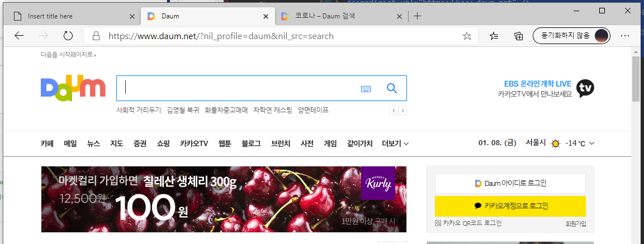Open the 카카오TV menu
This screenshot has width=644, height=244.
click(x=194, y=143)
